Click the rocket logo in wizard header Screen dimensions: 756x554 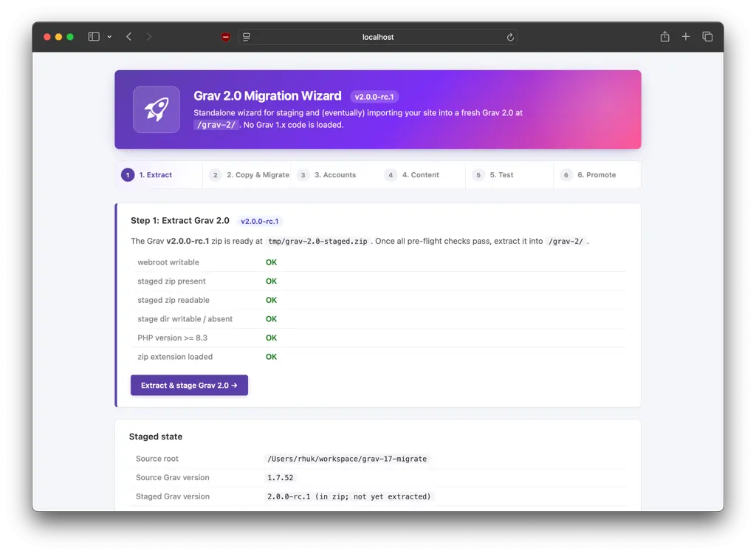click(157, 109)
